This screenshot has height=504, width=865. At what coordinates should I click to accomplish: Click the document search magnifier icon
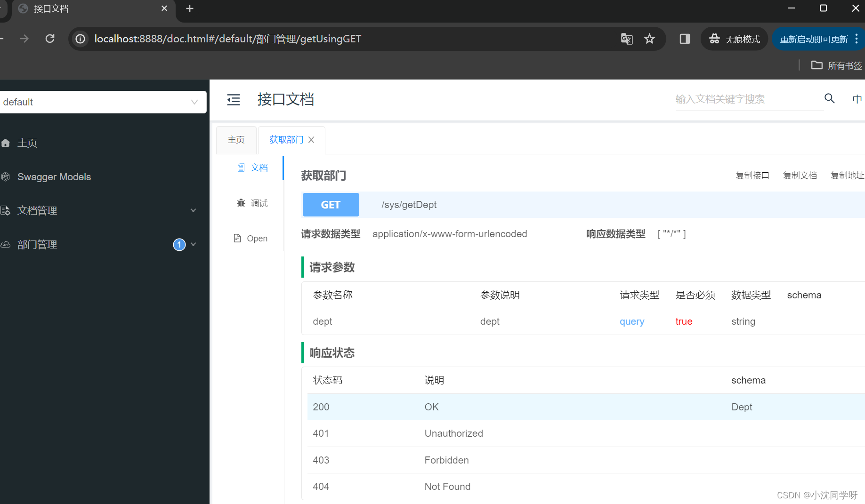click(x=829, y=99)
